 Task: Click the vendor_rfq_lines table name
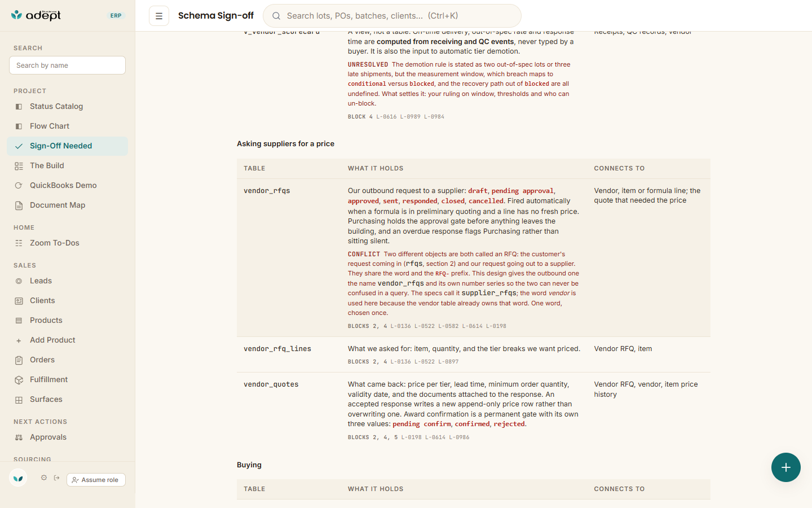pos(277,349)
